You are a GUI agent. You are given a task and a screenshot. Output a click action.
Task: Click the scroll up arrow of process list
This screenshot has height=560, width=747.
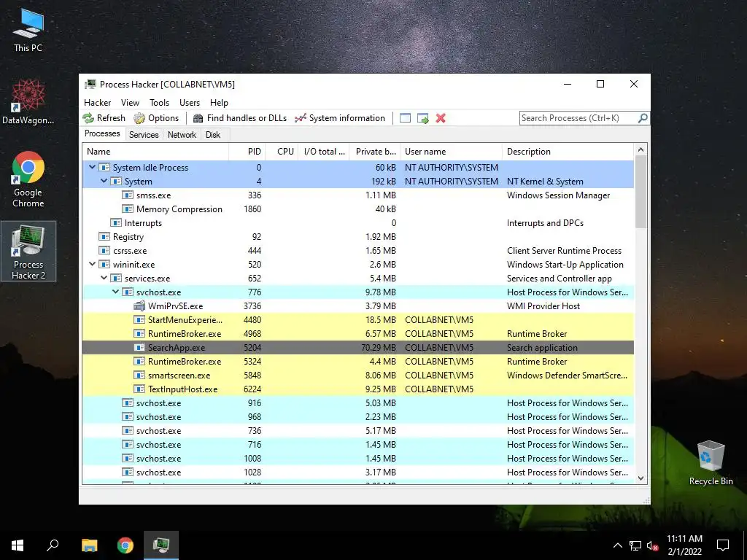(x=640, y=149)
